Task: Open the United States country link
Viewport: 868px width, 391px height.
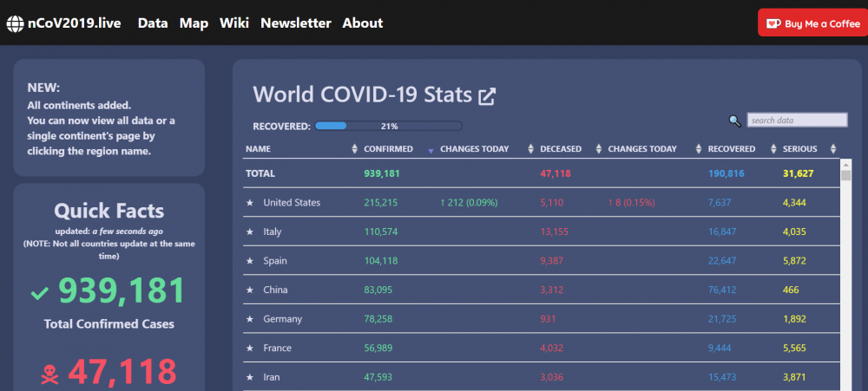Action: [x=292, y=202]
